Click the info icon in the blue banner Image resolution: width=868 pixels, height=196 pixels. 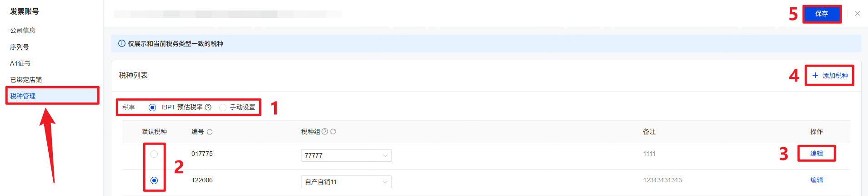[122, 44]
